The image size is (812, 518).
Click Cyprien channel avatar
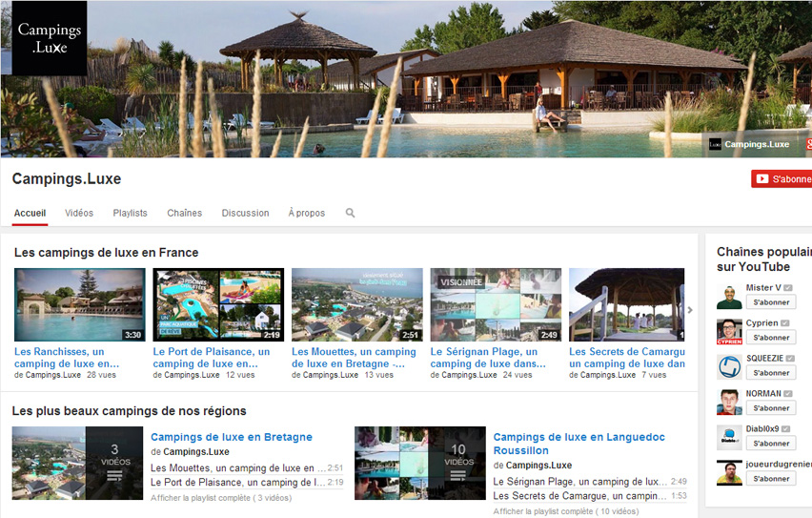729,332
